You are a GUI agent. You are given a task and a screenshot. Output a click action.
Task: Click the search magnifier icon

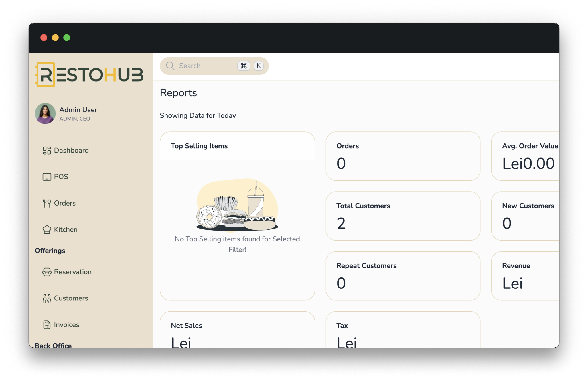pyautogui.click(x=170, y=66)
